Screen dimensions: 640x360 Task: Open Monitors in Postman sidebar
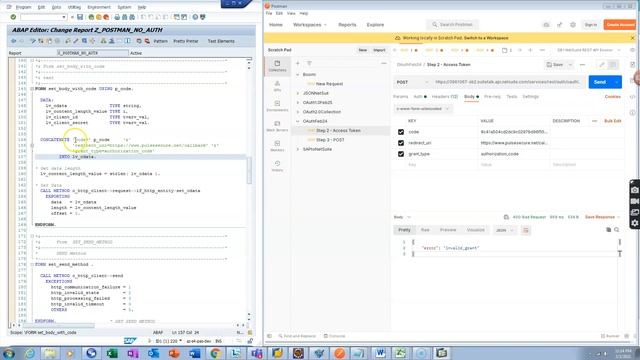tap(278, 146)
